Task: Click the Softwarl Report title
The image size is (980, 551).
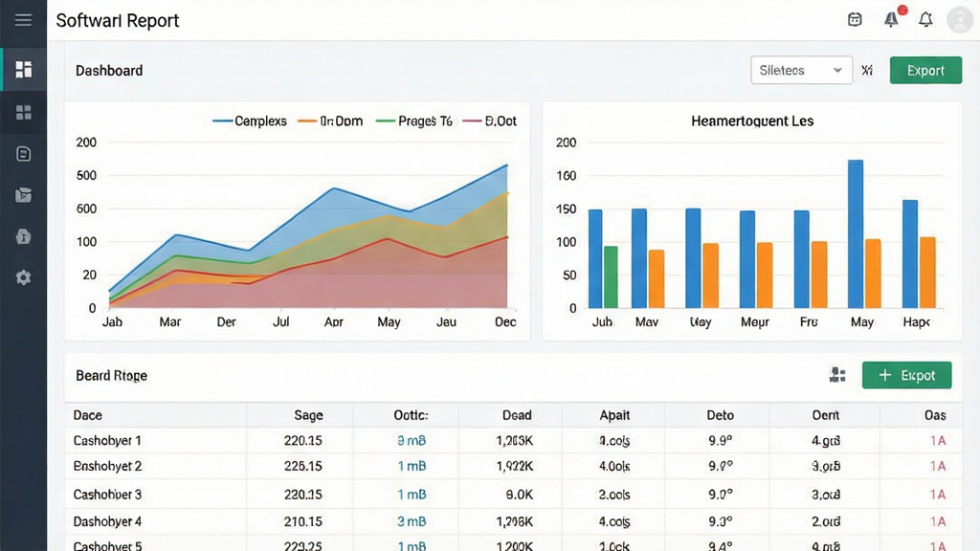Action: [x=118, y=21]
